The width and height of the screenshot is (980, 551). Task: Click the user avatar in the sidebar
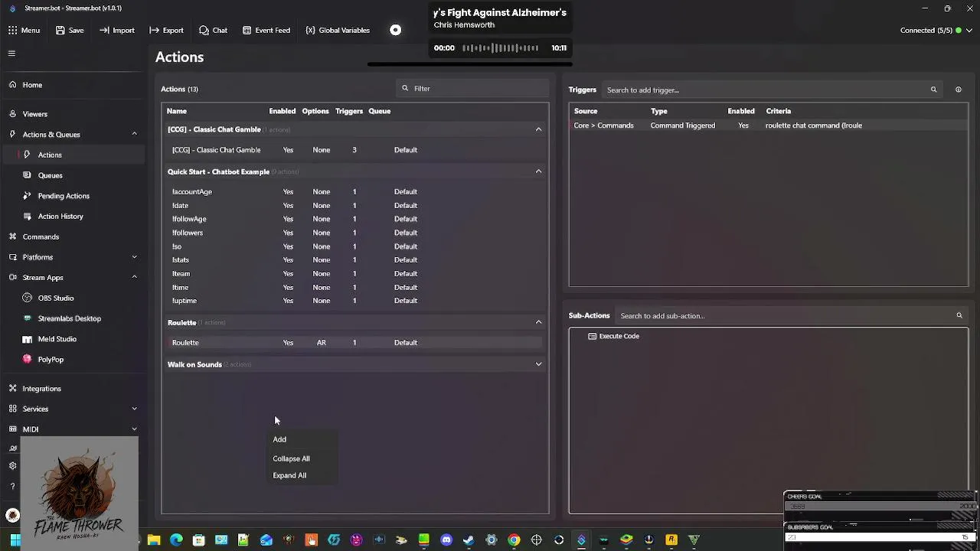[x=12, y=515]
